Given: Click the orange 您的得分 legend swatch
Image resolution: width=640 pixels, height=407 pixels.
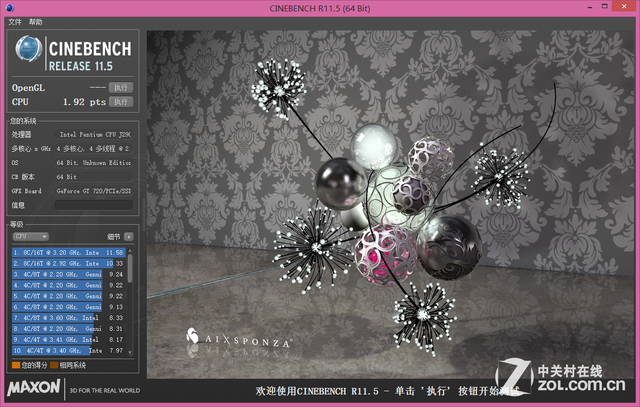Looking at the screenshot, I should click(x=16, y=365).
